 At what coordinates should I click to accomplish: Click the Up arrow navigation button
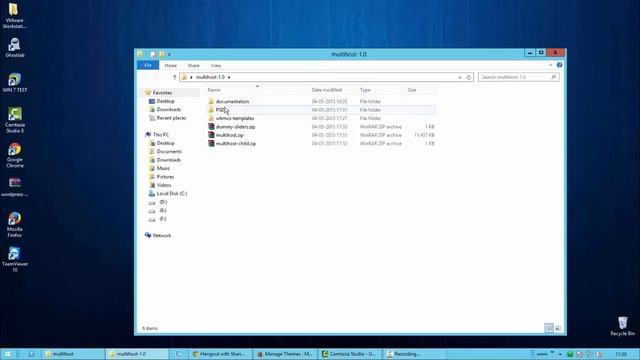tap(174, 77)
